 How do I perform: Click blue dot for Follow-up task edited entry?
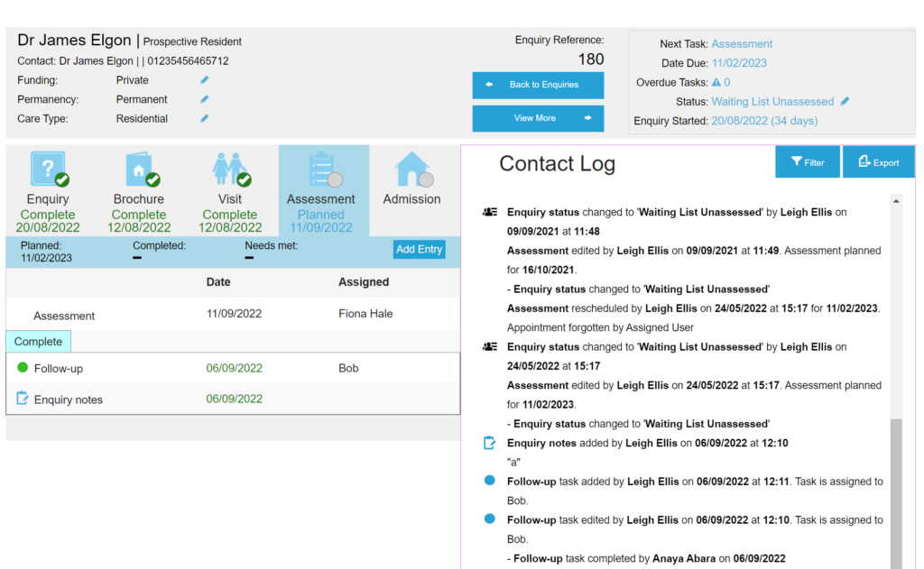click(489, 519)
